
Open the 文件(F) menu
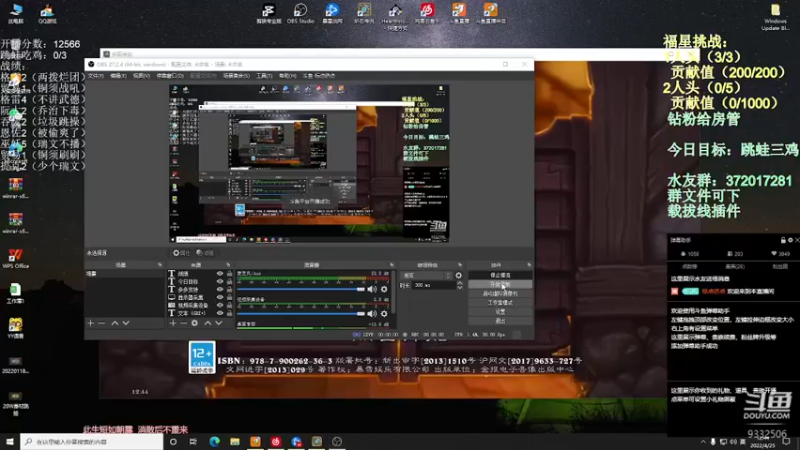tap(95, 76)
